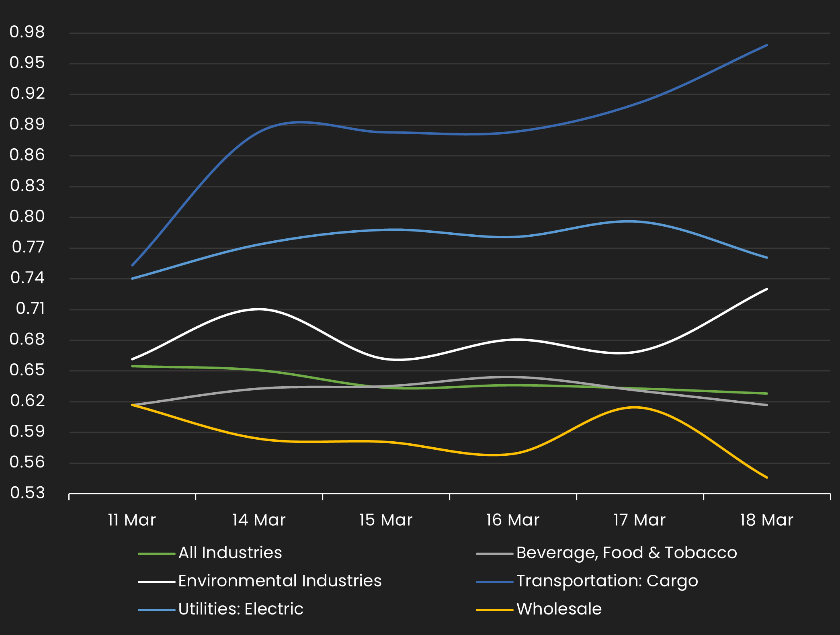Click the 17 Mar axis label

[639, 520]
